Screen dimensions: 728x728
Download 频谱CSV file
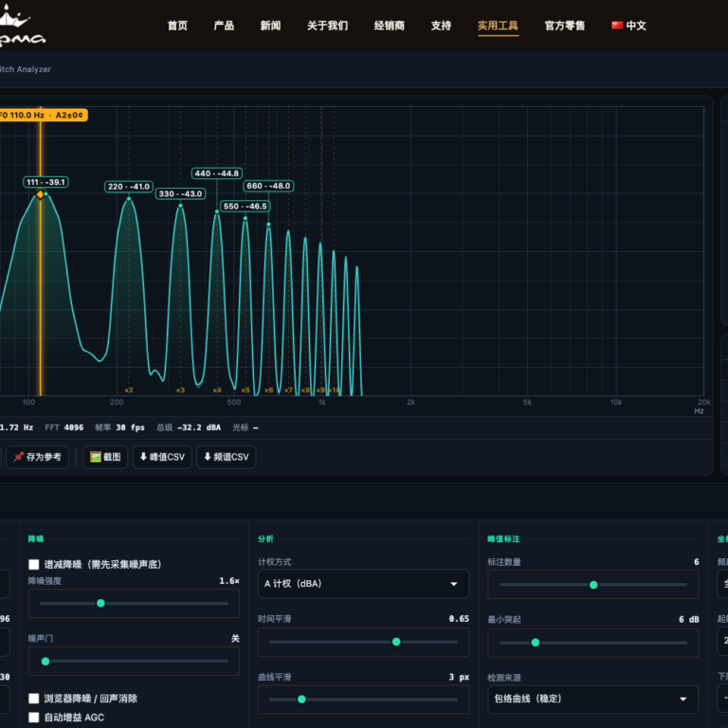(x=227, y=457)
